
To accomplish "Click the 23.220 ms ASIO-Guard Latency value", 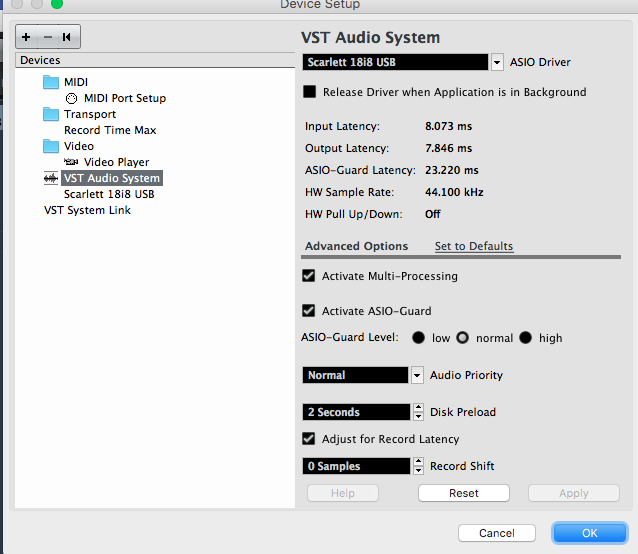I will (x=452, y=170).
